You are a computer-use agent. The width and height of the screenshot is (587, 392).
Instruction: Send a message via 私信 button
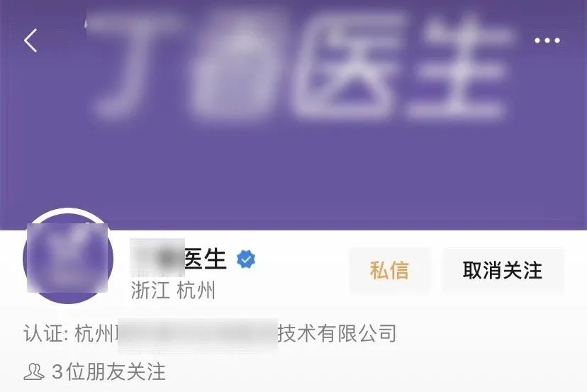(x=389, y=270)
